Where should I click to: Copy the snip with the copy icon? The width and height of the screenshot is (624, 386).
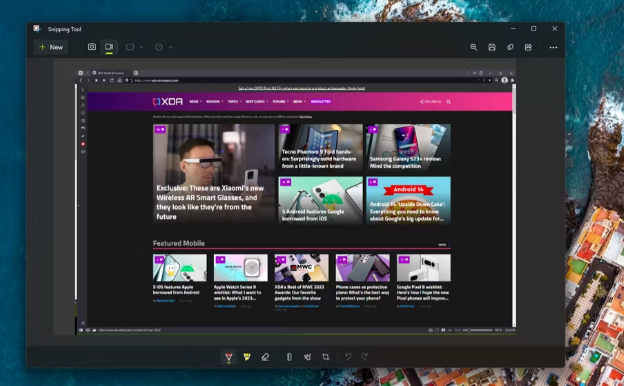click(x=510, y=47)
